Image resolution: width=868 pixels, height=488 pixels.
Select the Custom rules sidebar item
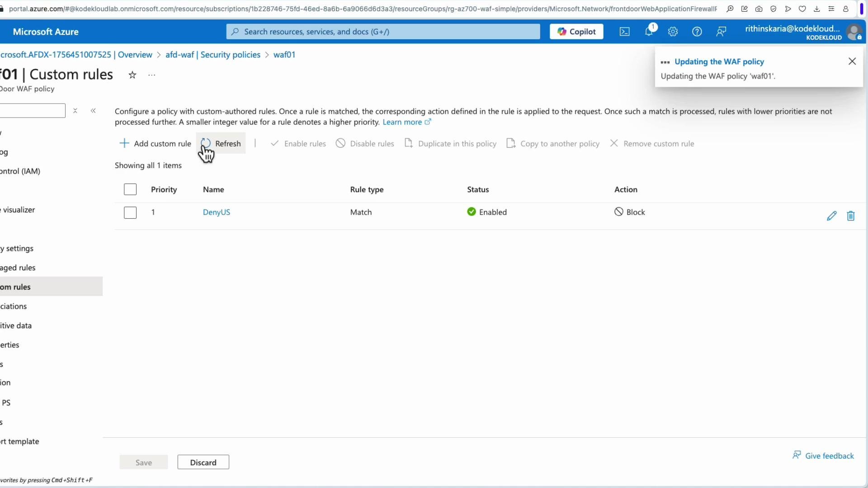[51, 287]
